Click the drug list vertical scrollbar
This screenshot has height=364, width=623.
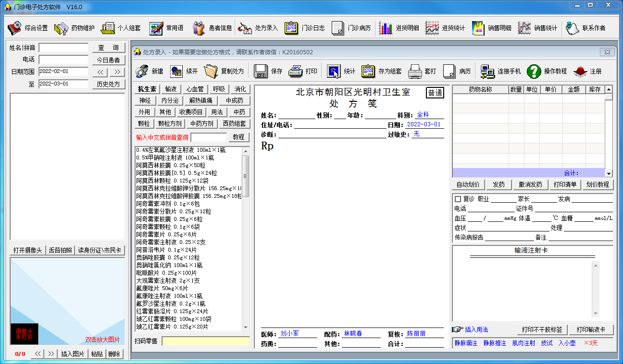coord(246,239)
